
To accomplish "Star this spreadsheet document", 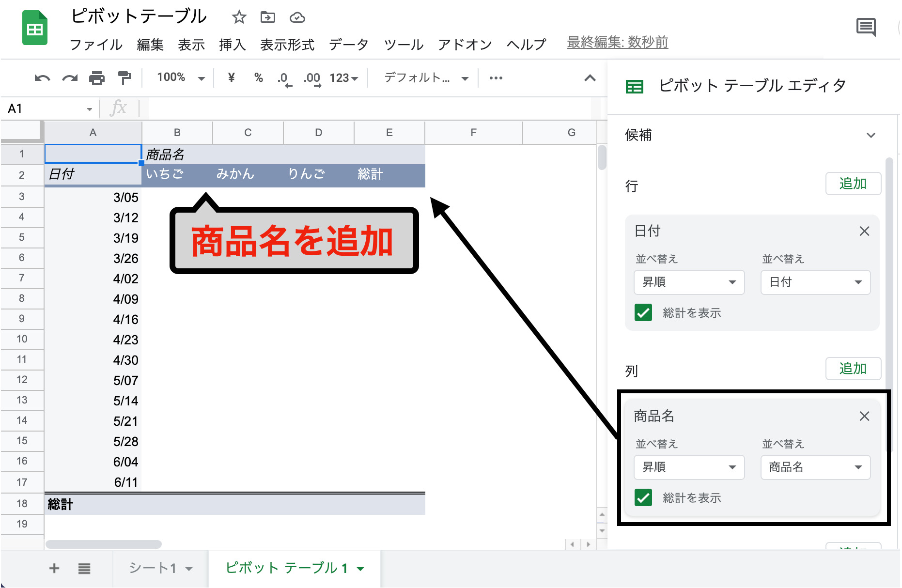I will pos(239,18).
